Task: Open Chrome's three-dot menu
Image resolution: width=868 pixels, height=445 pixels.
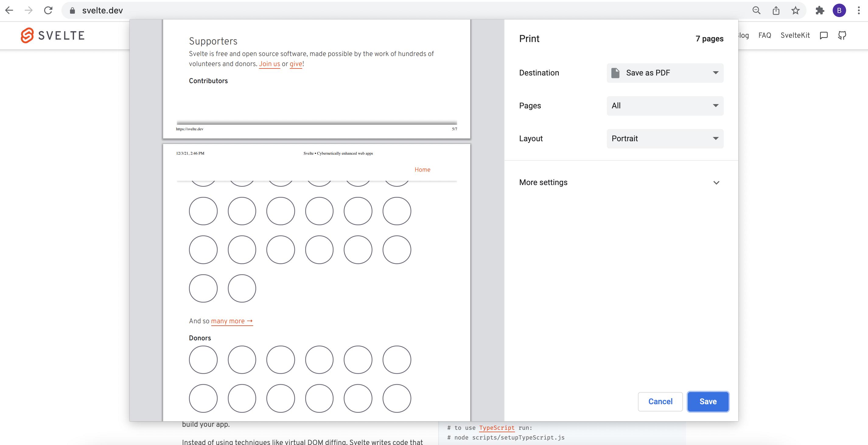Action: 859,10
